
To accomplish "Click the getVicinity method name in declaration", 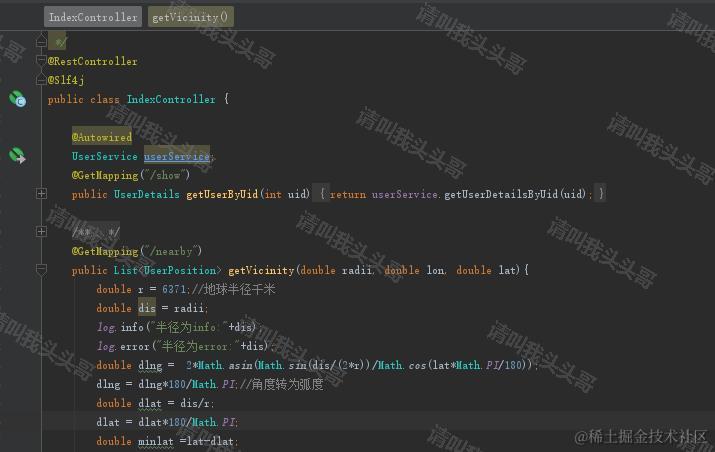I will (261, 270).
